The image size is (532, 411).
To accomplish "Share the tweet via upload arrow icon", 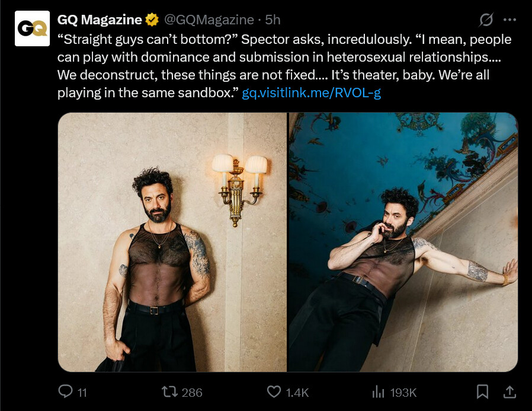I will coord(509,391).
